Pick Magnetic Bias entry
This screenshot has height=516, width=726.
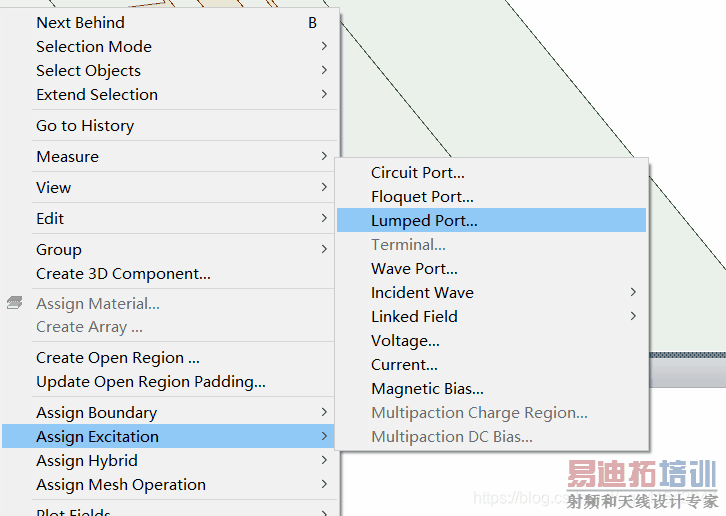pos(427,389)
